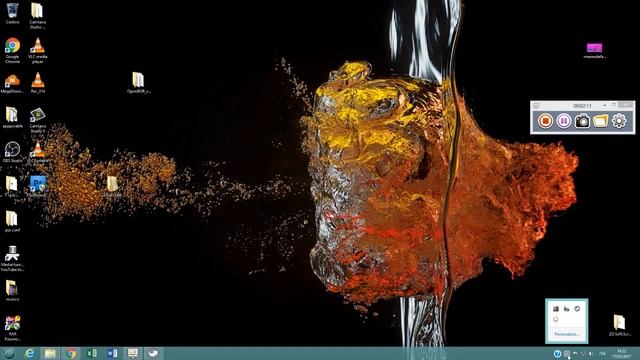Open Internet Explorer from the taskbar
Viewport: 640px width, 360px height.
tap(29, 353)
